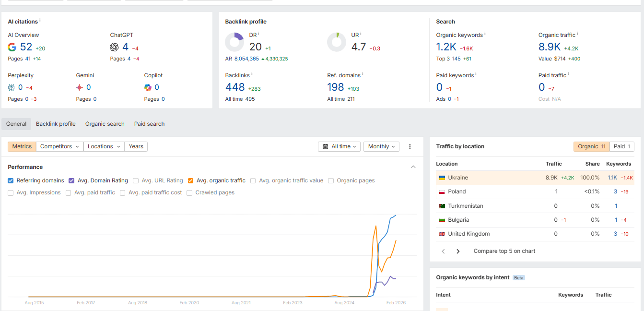Open the 1.2K organic keywords link
644x311 pixels.
click(x=446, y=47)
